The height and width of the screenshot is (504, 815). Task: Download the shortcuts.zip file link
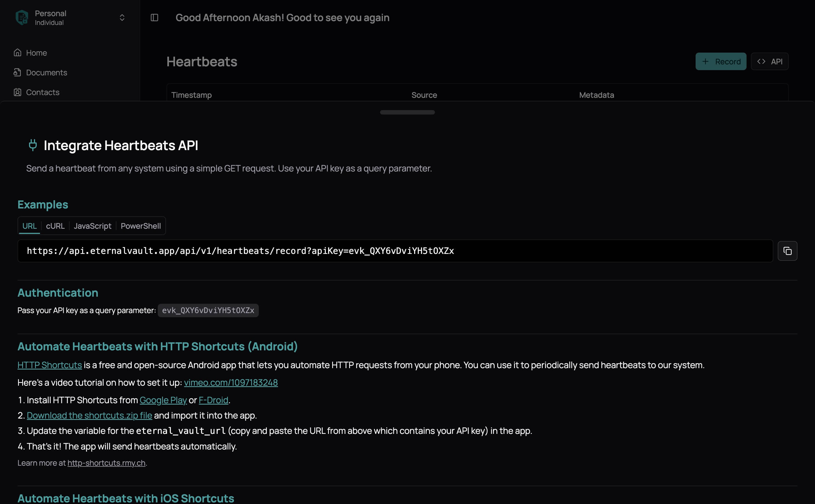(89, 415)
